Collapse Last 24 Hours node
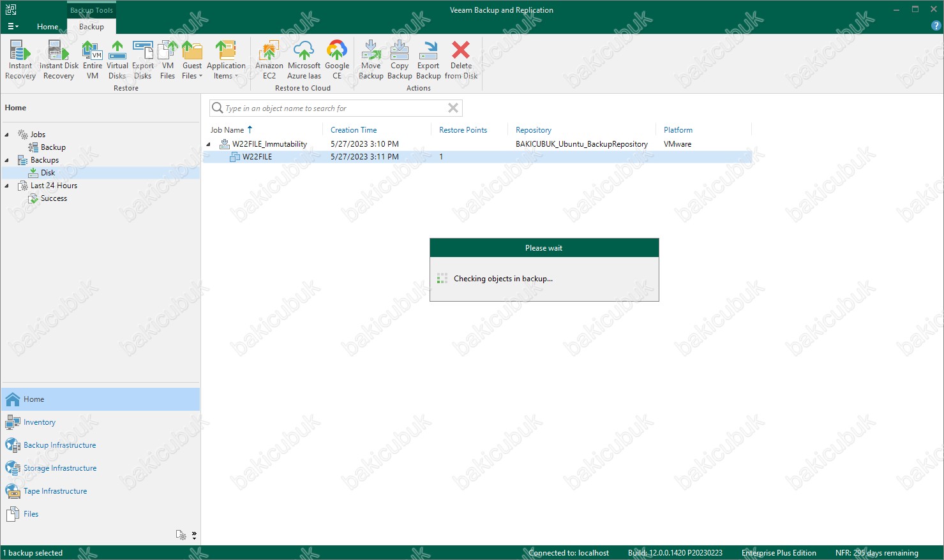 7,186
